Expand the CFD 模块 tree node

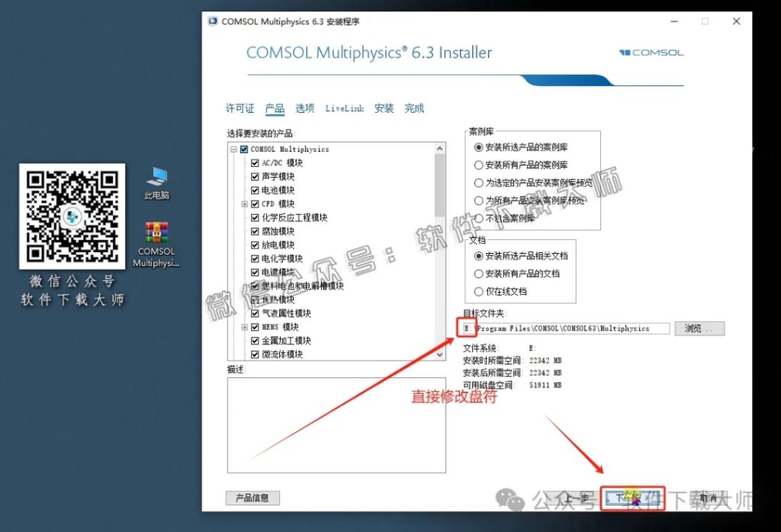tap(245, 203)
